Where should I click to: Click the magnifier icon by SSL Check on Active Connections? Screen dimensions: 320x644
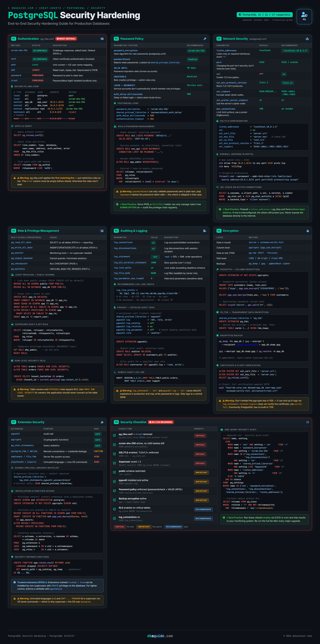(x=217, y=187)
